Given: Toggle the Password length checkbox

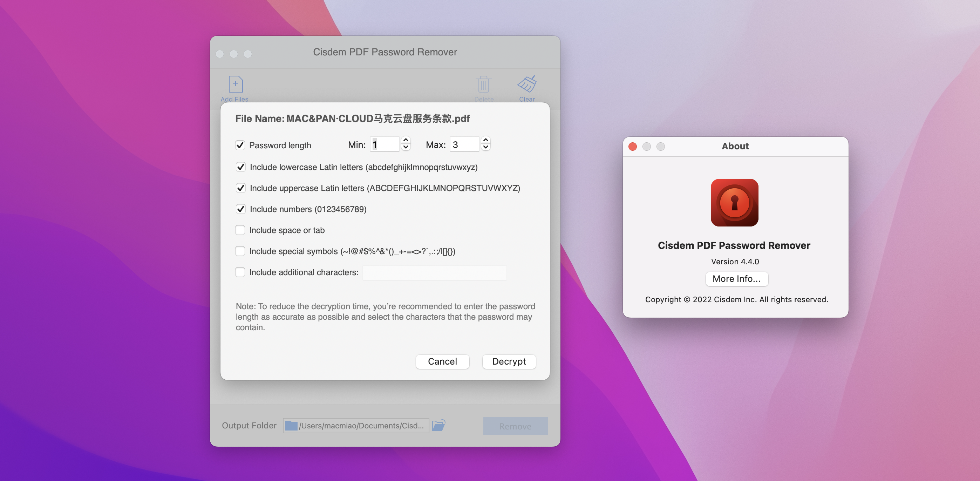Looking at the screenshot, I should [240, 145].
